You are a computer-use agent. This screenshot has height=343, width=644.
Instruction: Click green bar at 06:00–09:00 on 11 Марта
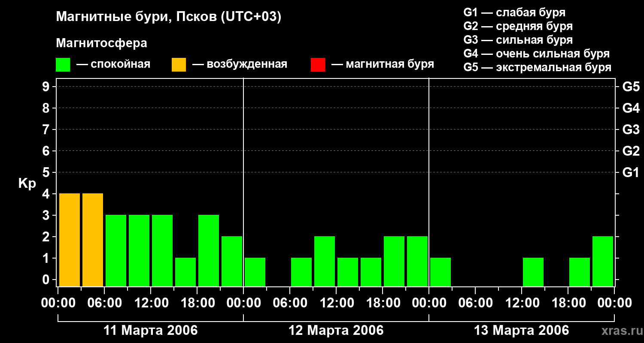116,250
